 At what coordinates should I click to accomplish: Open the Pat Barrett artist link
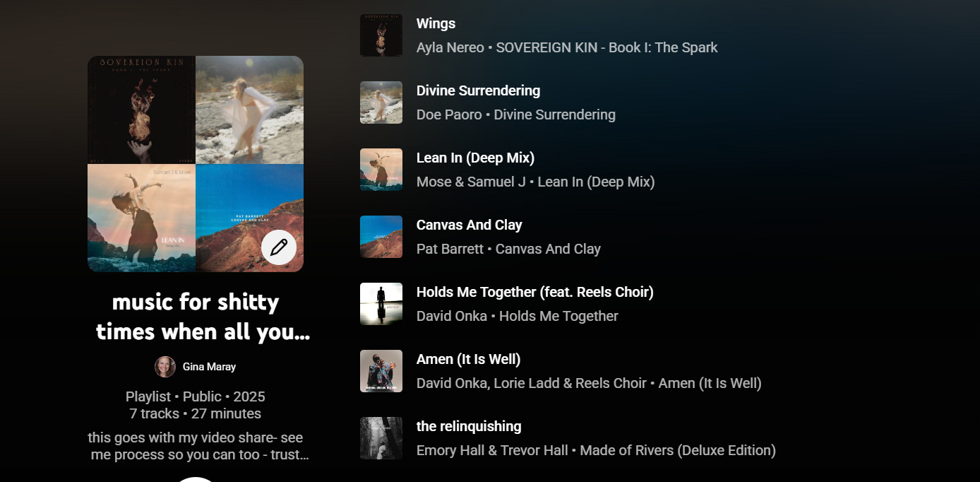450,249
